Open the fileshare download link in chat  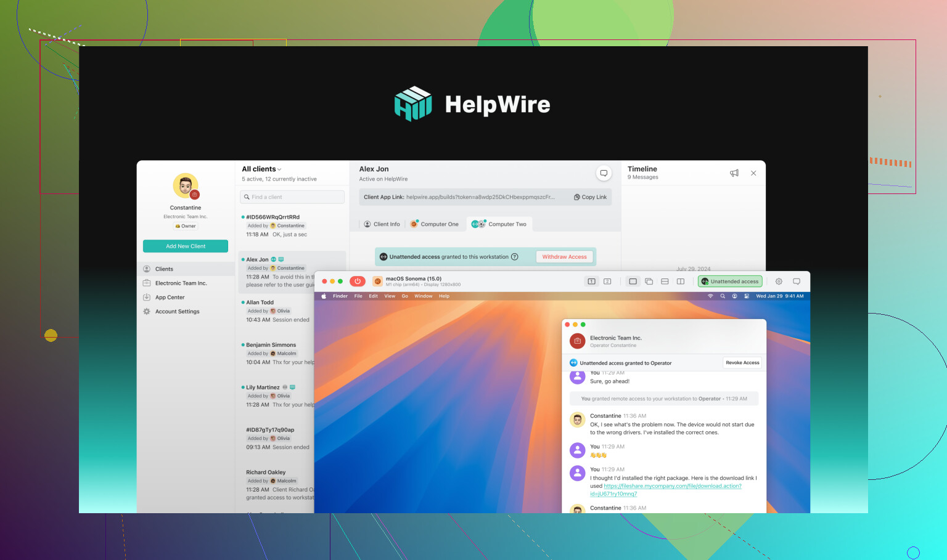pyautogui.click(x=672, y=486)
